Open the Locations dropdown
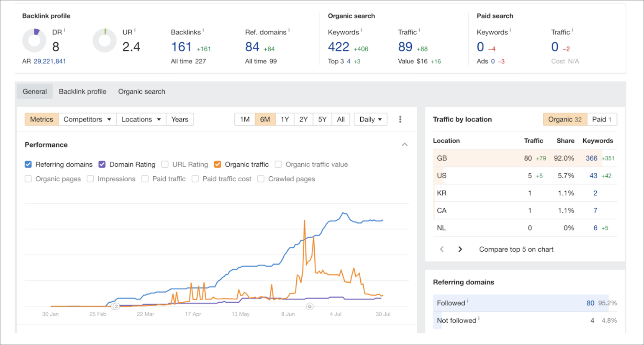644x345 pixels. click(x=141, y=119)
